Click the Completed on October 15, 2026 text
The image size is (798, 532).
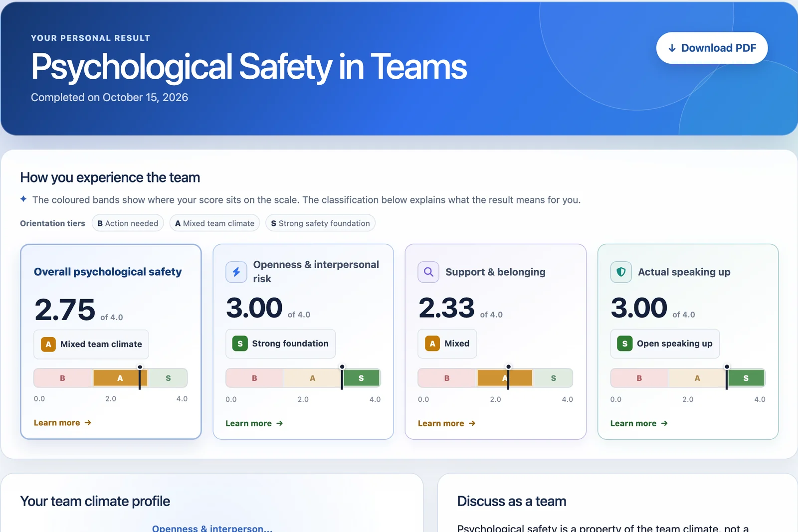[x=110, y=97]
